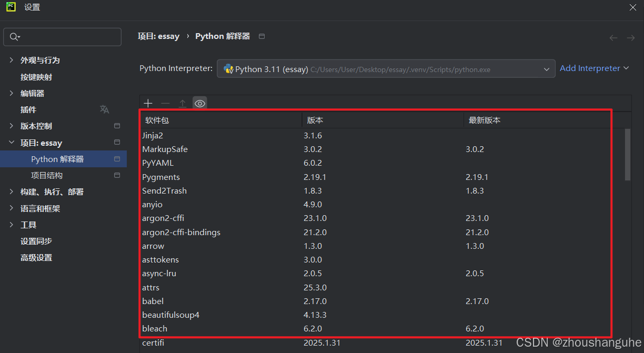Navigate back with the left arrow
Viewport: 644px width, 353px height.
point(613,38)
